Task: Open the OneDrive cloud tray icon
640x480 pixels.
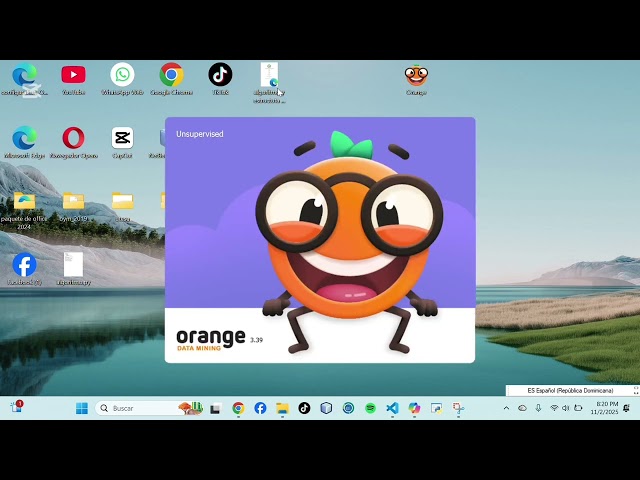Action: (522, 408)
